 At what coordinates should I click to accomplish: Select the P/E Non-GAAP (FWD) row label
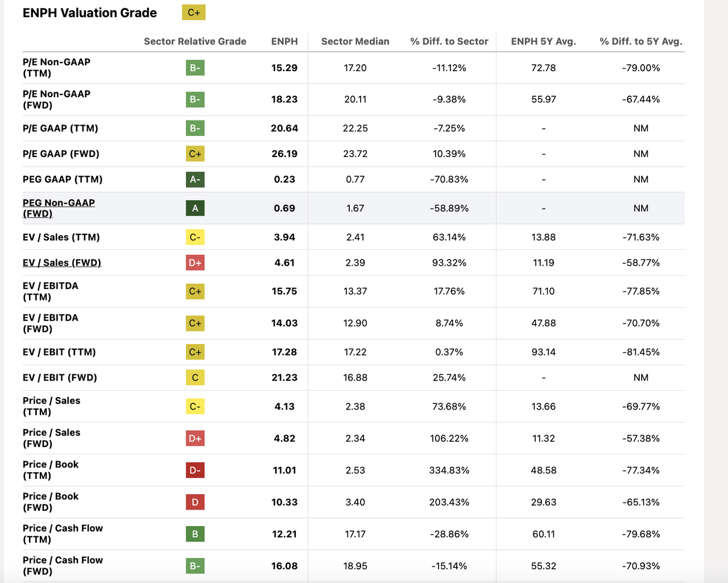pyautogui.click(x=56, y=100)
